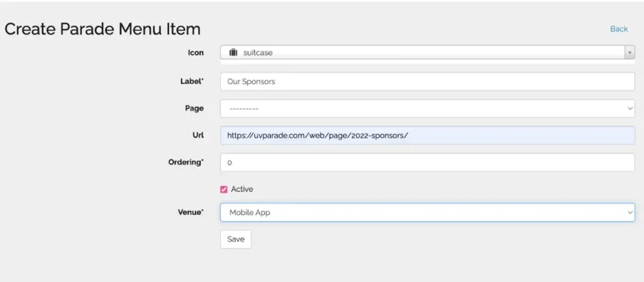The height and width of the screenshot is (282, 644).
Task: Click the 'Ordering*' field label
Action: click(x=187, y=162)
